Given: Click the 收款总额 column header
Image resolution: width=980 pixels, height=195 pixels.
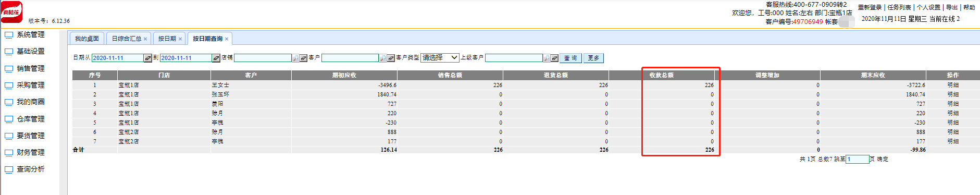Looking at the screenshot, I should pos(661,75).
